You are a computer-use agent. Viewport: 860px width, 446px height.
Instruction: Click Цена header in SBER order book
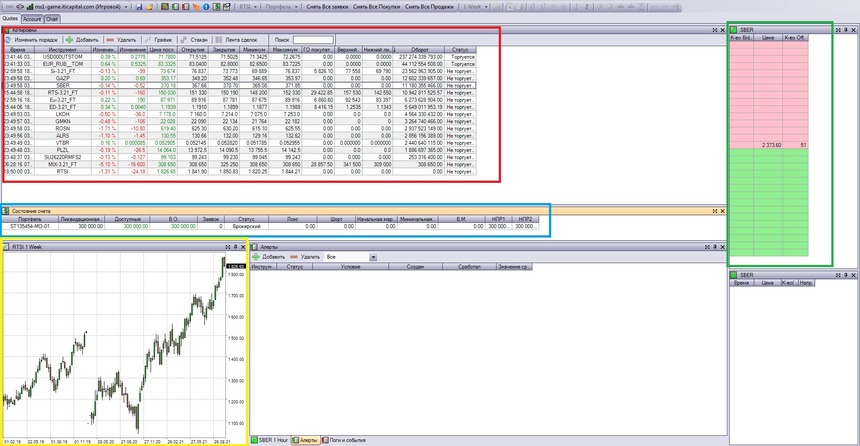767,38
